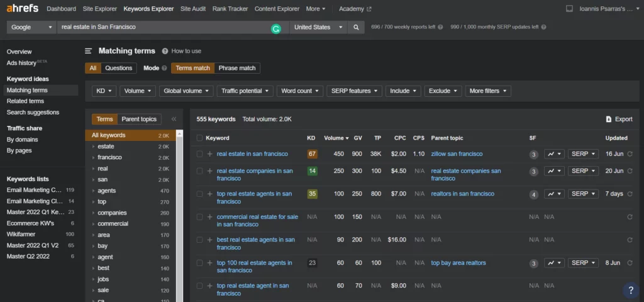The width and height of the screenshot is (644, 302).
Task: Open Site Explorer in top navigation
Action: pos(100,9)
